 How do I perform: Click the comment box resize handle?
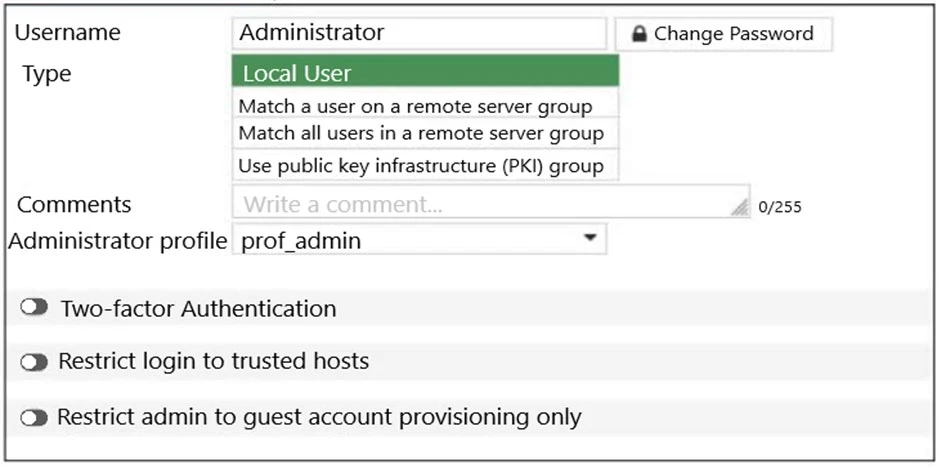(739, 208)
